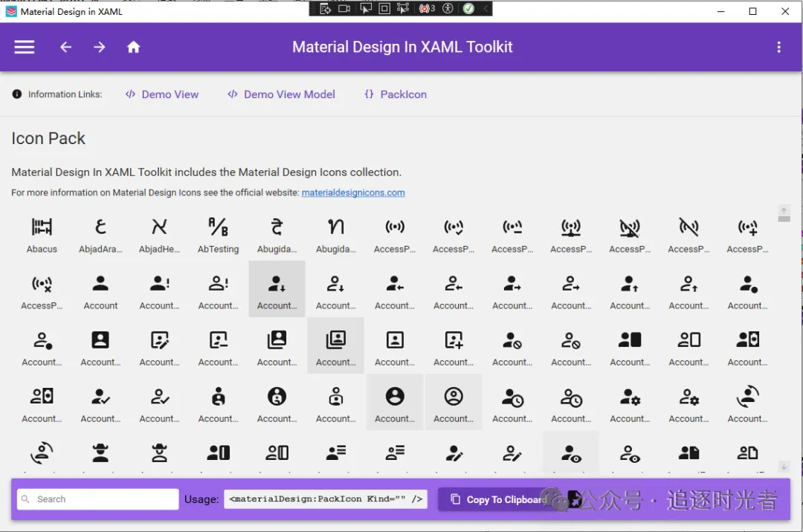Select filled Account arrow-up icon
This screenshot has width=803, height=532.
630,290
